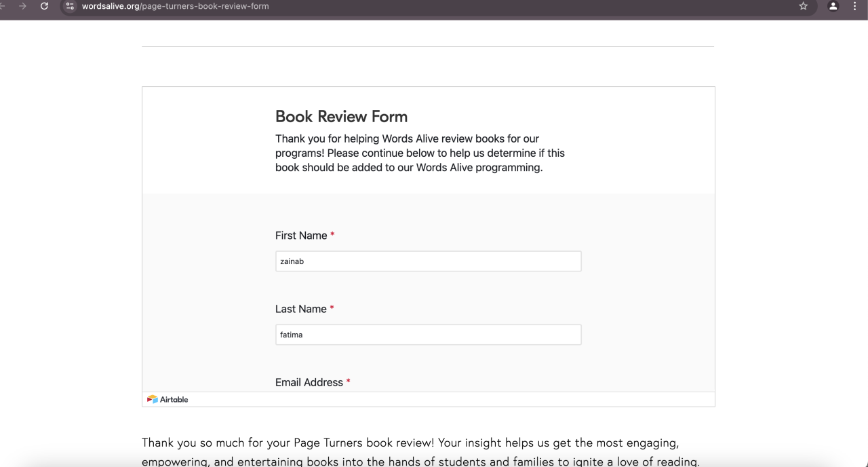Select the wordsalive.org address bar URL
The image size is (868, 467).
click(x=176, y=6)
